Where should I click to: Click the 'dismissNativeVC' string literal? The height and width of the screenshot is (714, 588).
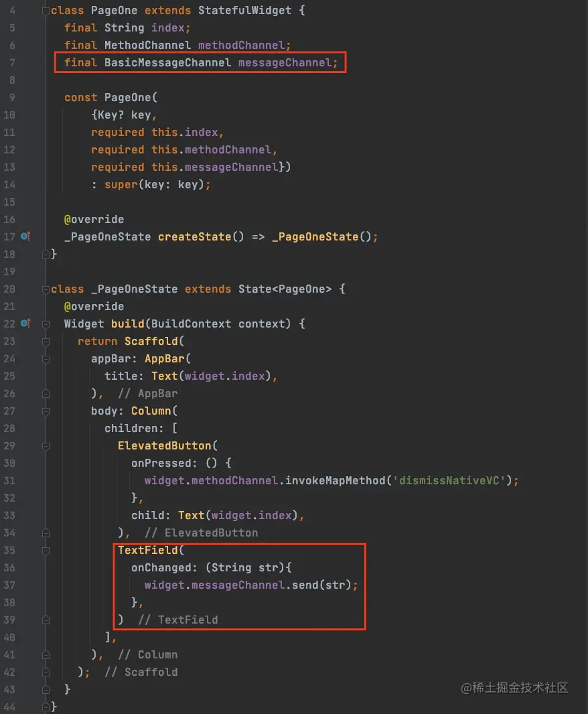pos(449,480)
